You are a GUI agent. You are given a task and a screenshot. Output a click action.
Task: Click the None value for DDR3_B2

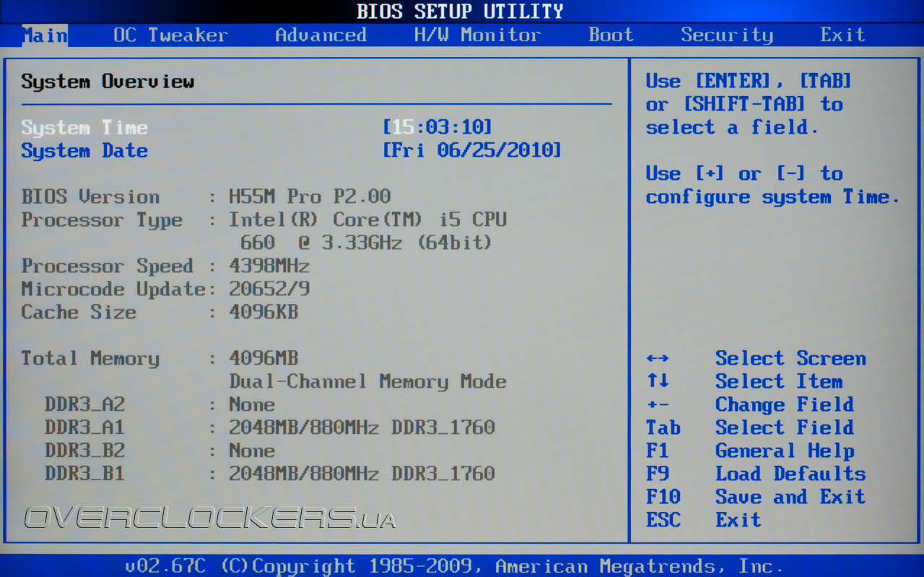pyautogui.click(x=252, y=451)
